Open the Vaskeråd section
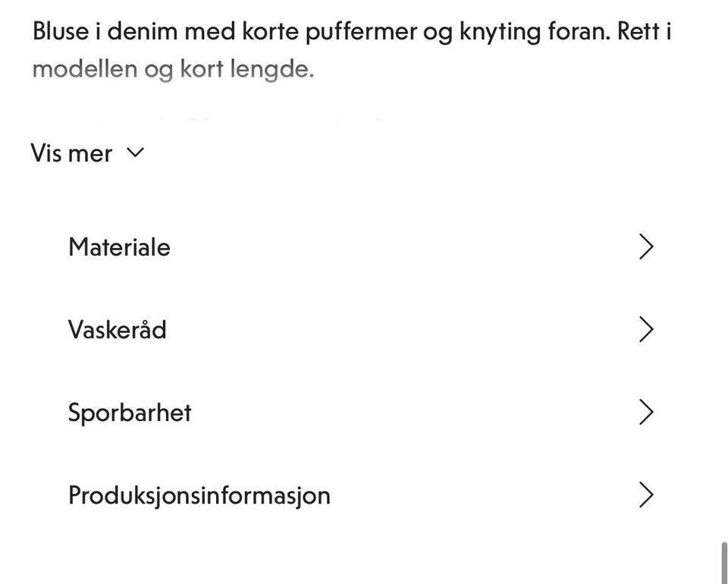The height and width of the screenshot is (584, 728). (x=360, y=330)
